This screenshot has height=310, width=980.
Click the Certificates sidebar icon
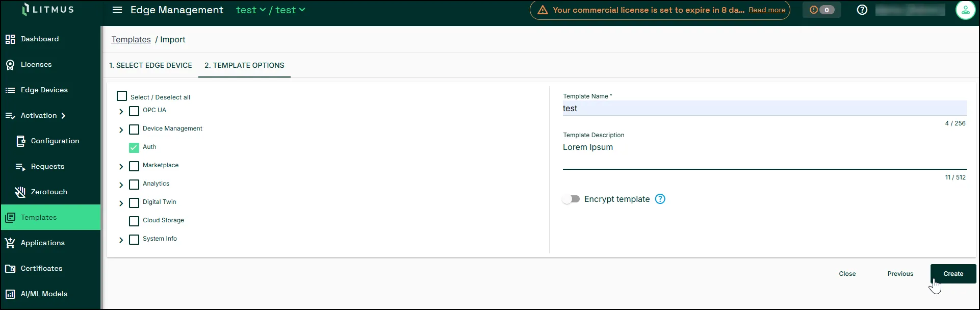(10, 269)
